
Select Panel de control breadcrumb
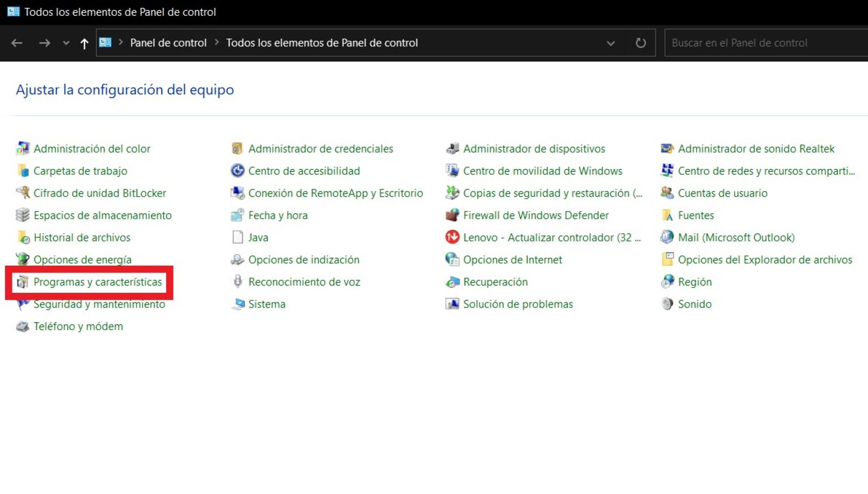tap(168, 43)
